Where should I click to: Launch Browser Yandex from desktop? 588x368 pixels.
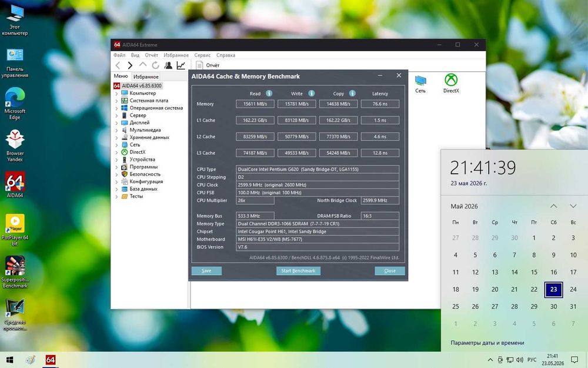[15, 145]
